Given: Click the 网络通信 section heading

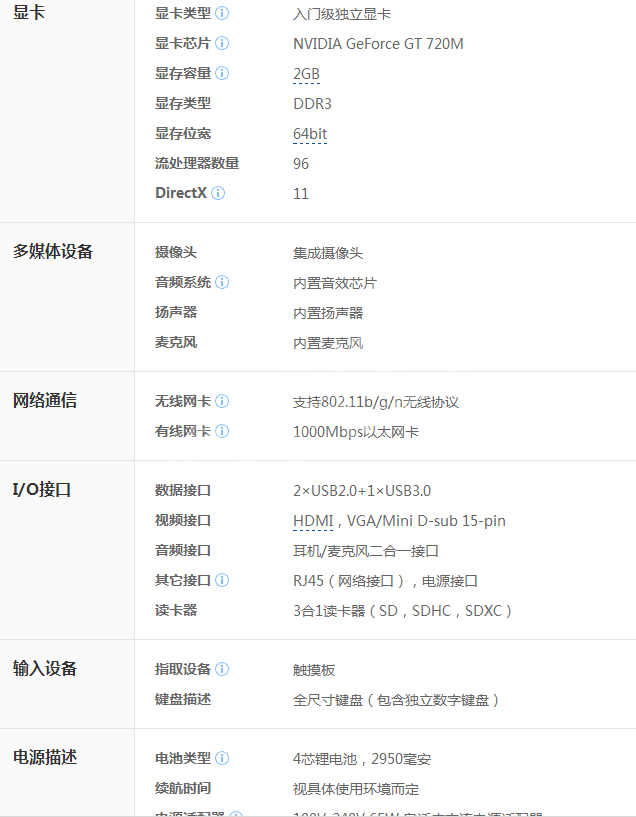Looking at the screenshot, I should [x=45, y=400].
